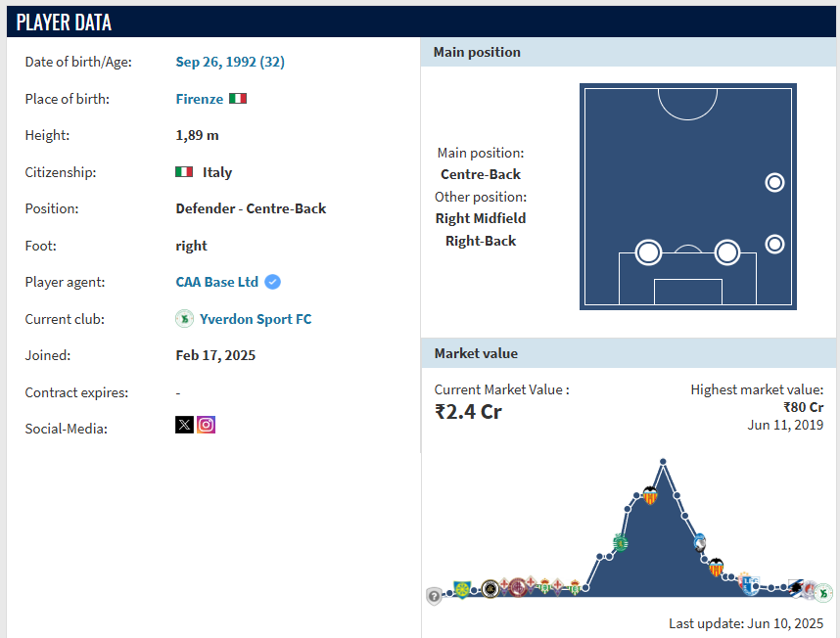Image resolution: width=840 pixels, height=638 pixels.
Task: Click the blue-white 1. FC Magdeburg crest on chart
Action: (750, 584)
